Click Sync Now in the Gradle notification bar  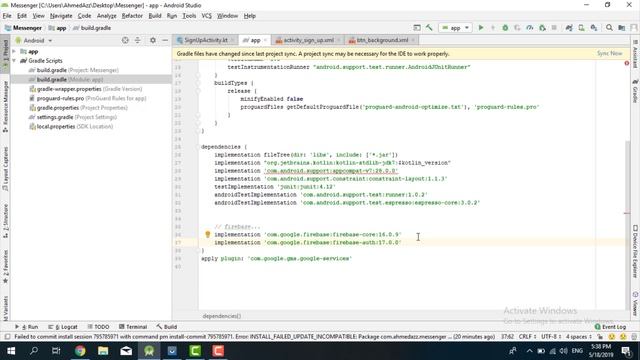coord(609,53)
